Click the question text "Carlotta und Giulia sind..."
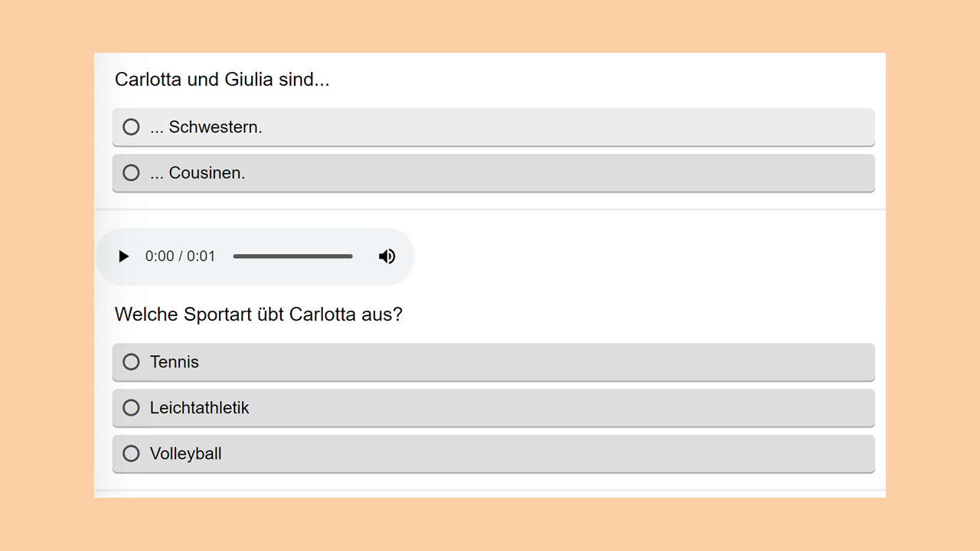 coord(222,80)
